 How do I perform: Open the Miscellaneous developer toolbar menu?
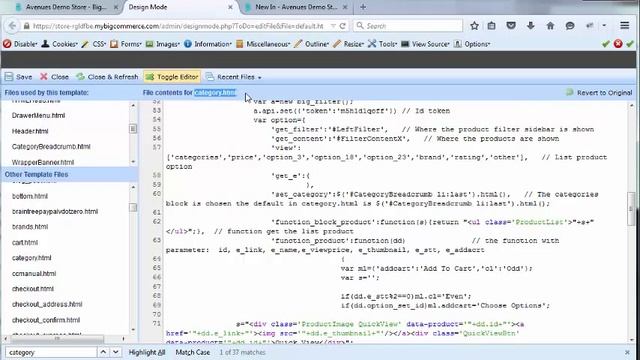[x=263, y=44]
